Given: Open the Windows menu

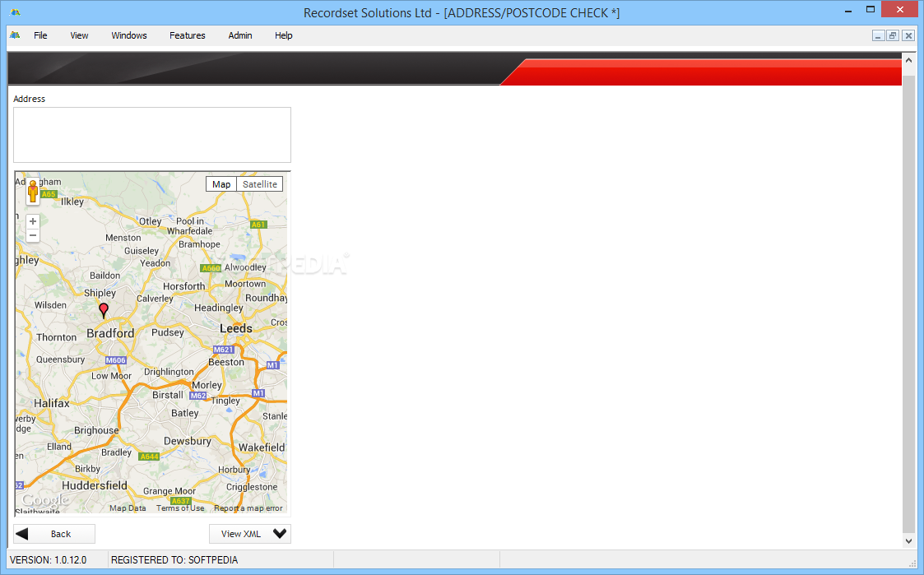Looking at the screenshot, I should point(129,35).
